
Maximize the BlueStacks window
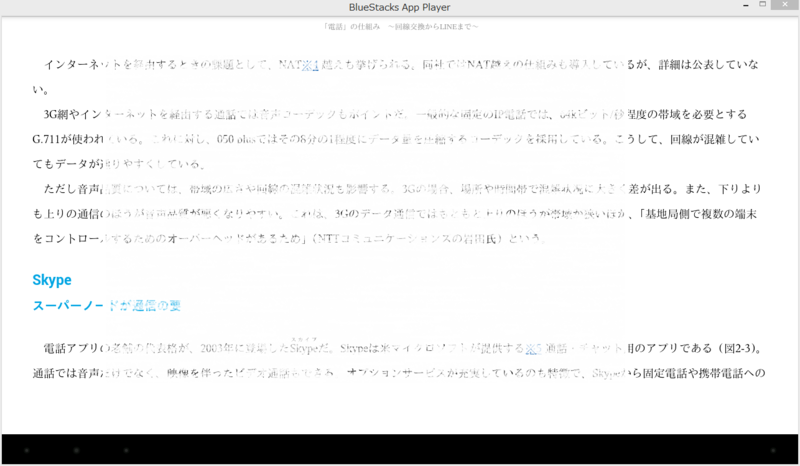click(x=763, y=4)
